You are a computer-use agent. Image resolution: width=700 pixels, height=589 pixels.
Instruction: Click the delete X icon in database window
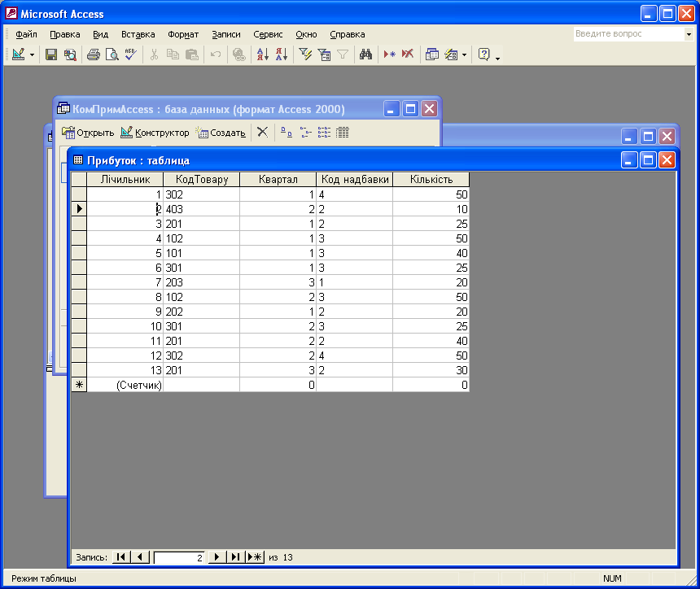pos(262,132)
